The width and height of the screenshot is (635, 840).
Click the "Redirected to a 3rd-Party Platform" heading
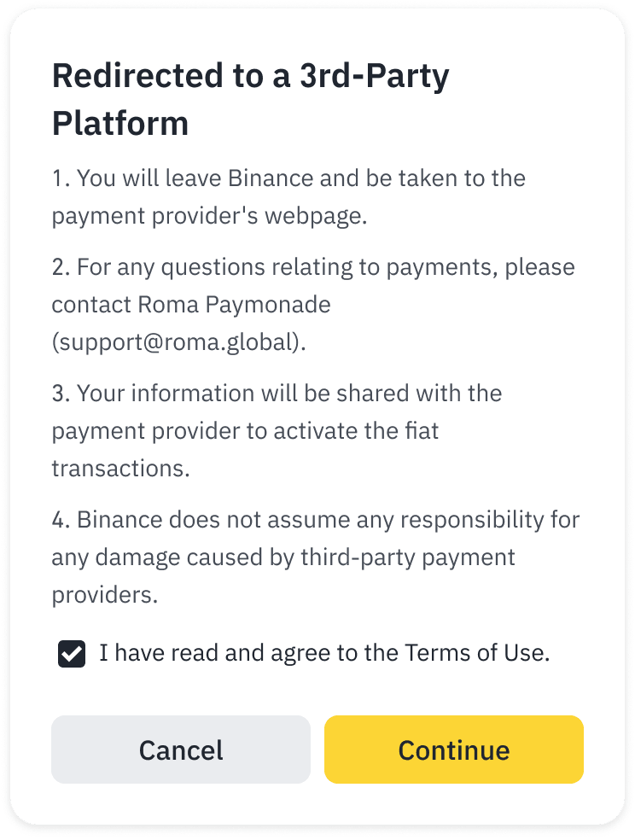(251, 99)
